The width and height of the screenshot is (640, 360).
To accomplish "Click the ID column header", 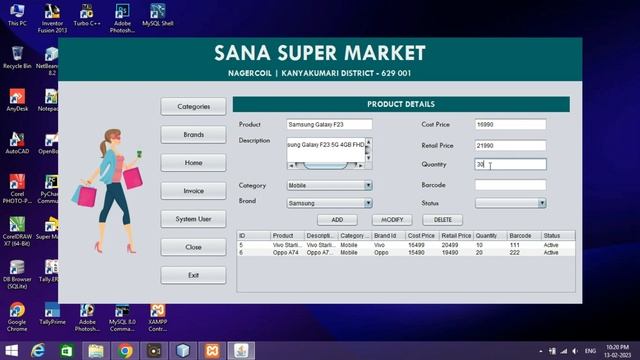I will tap(254, 236).
